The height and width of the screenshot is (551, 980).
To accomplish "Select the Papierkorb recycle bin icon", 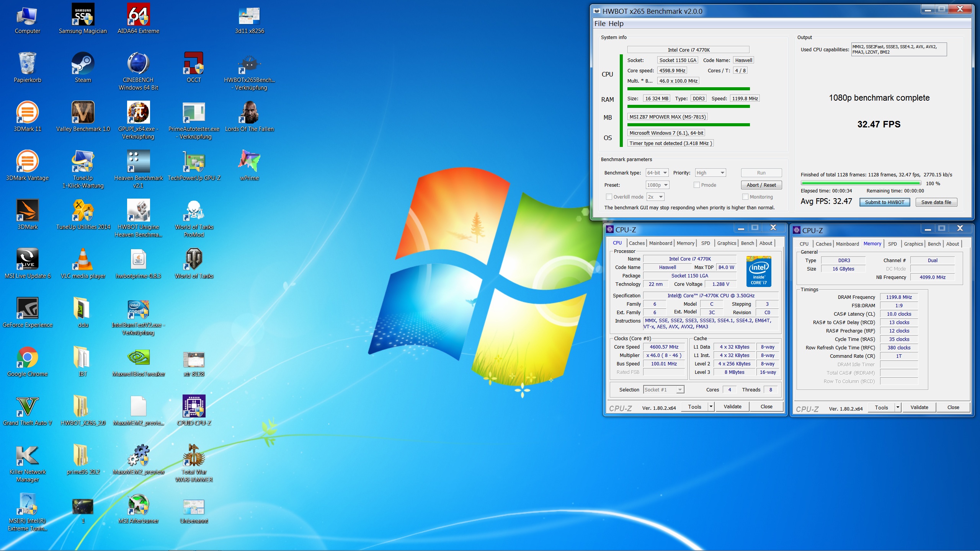I will pos(27,68).
